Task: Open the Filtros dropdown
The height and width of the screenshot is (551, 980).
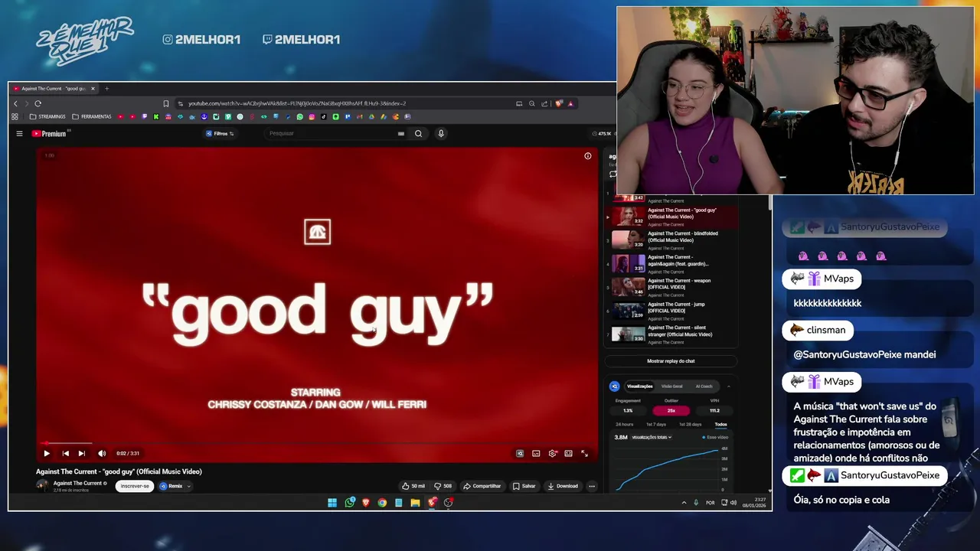Action: 220,133
